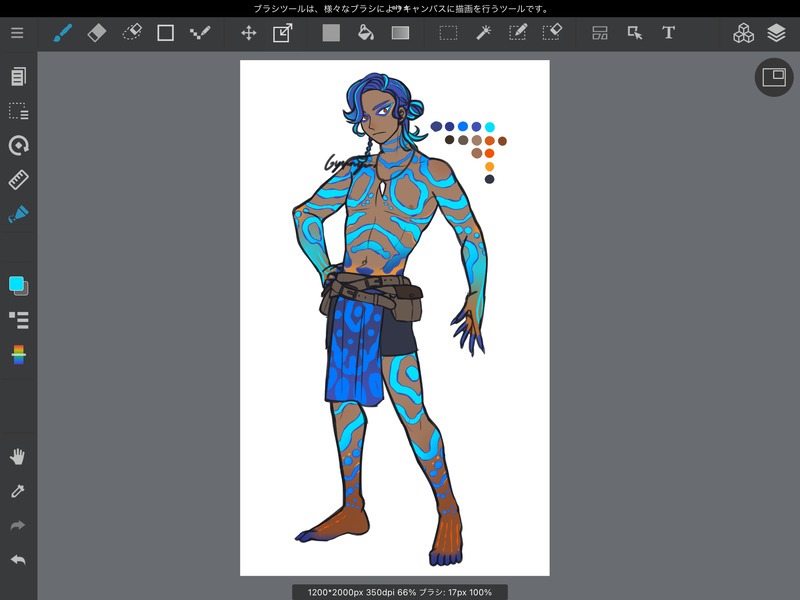This screenshot has height=600, width=800.
Task: Click the yellow-orange palette dot on canvas
Action: [x=489, y=166]
